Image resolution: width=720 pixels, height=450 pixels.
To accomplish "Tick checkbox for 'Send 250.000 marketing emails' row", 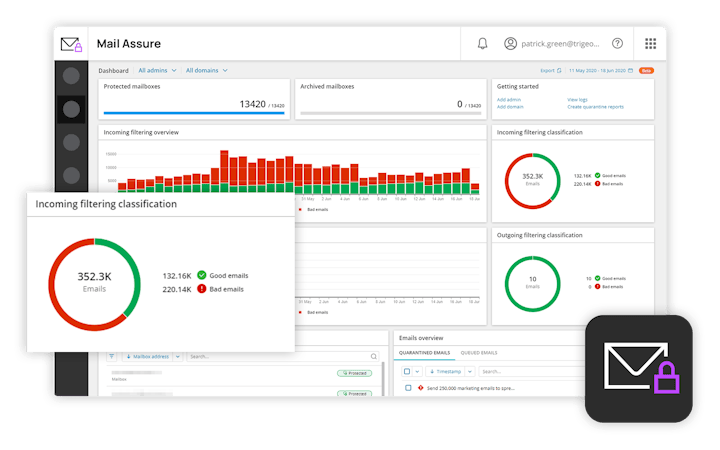I will pyautogui.click(x=408, y=388).
